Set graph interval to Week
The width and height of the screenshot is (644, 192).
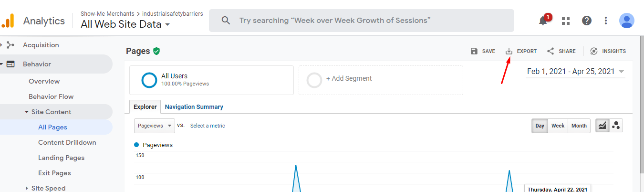(558, 126)
